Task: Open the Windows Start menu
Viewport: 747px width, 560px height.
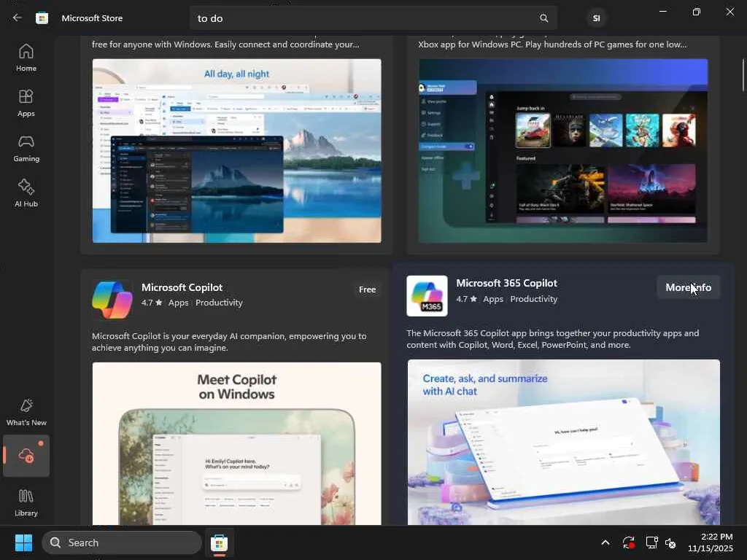Action: click(x=23, y=542)
